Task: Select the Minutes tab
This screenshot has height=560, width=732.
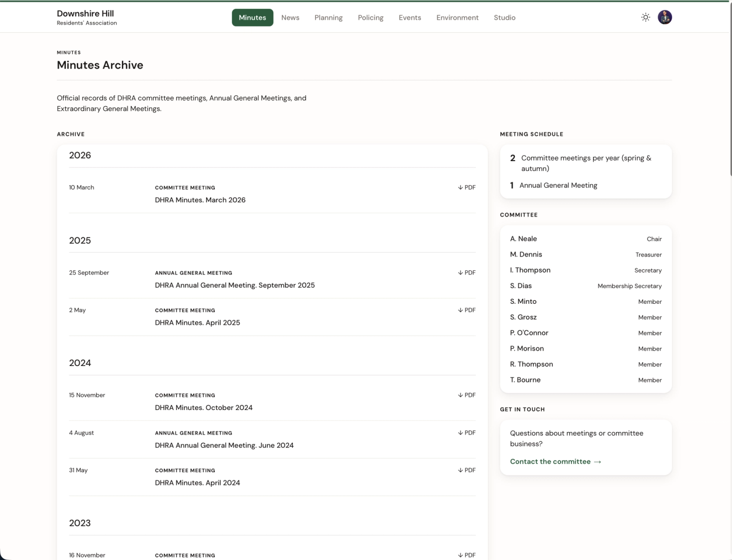Action: point(253,17)
